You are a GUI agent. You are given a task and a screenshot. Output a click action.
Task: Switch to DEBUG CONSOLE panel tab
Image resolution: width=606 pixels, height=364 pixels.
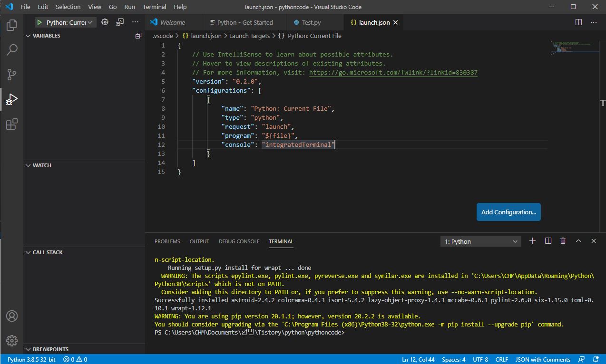click(239, 241)
